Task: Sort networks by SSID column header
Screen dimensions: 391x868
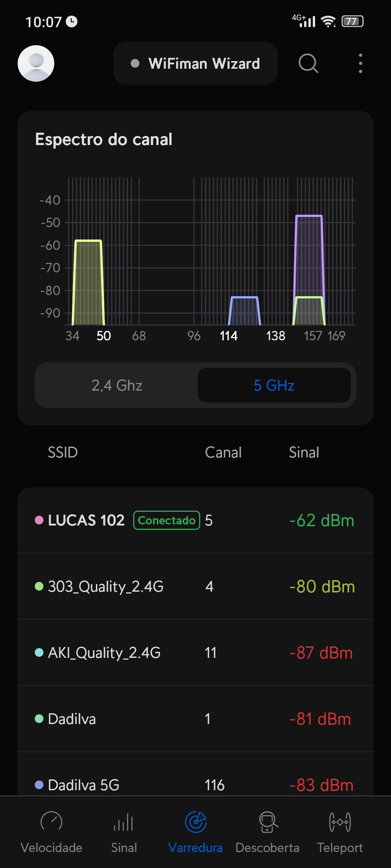Action: click(63, 452)
